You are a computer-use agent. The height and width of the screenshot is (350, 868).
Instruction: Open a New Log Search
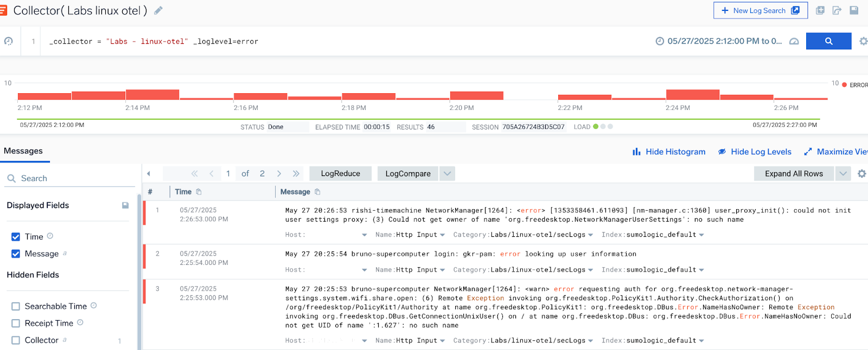pos(761,10)
